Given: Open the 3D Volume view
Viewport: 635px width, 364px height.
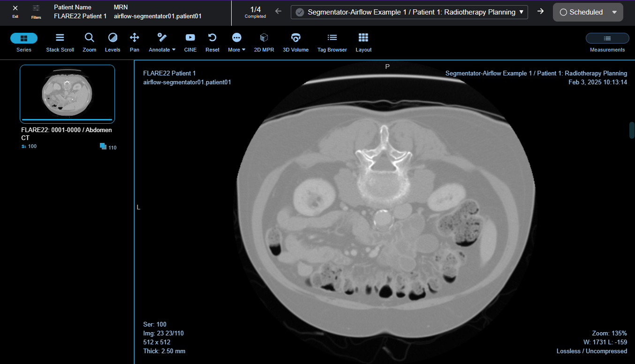Looking at the screenshot, I should point(295,42).
